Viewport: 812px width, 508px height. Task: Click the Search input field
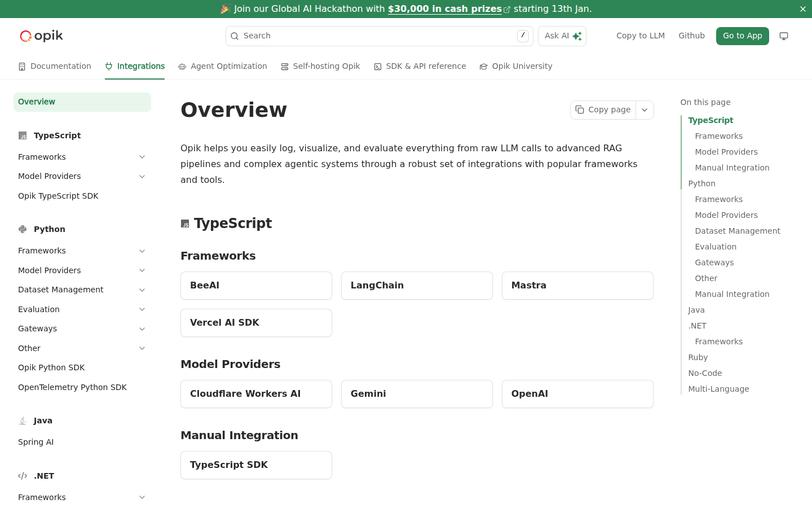(372, 36)
